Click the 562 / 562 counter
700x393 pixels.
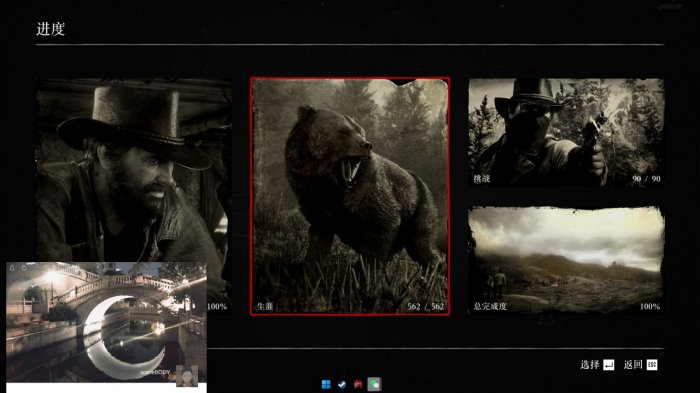pyautogui.click(x=425, y=306)
